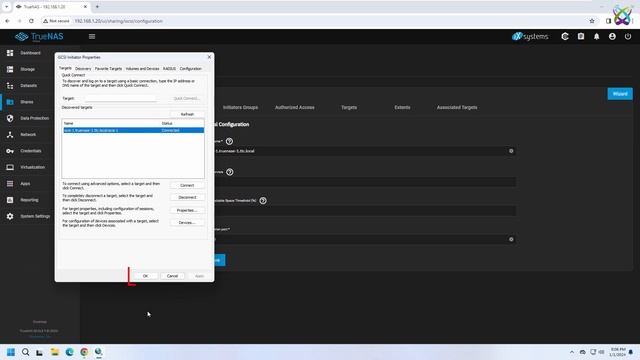640x360 pixels.
Task: Toggle the hamburger sidebar menu
Action: pos(92,36)
